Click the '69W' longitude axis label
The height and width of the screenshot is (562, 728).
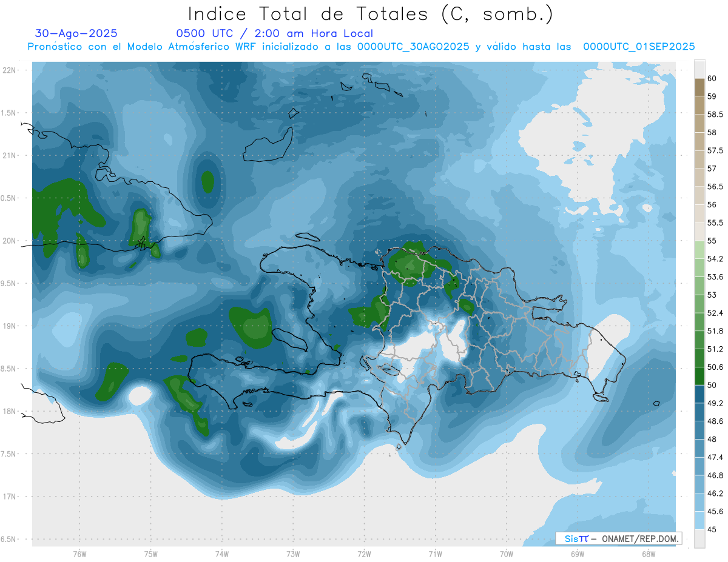click(577, 554)
